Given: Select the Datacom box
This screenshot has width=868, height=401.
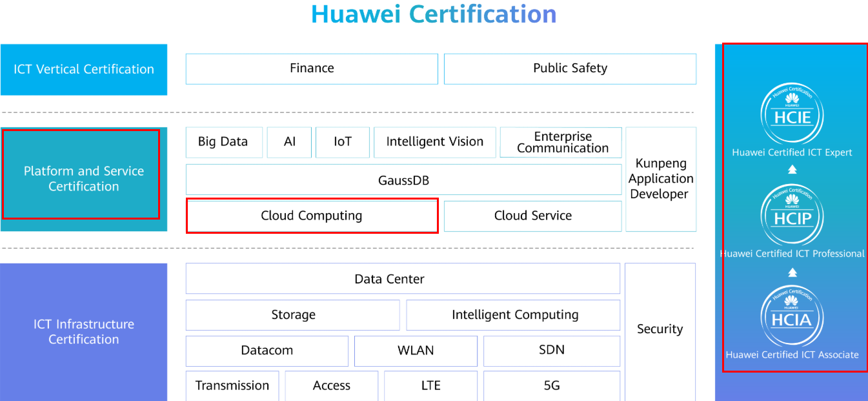Looking at the screenshot, I should click(267, 351).
